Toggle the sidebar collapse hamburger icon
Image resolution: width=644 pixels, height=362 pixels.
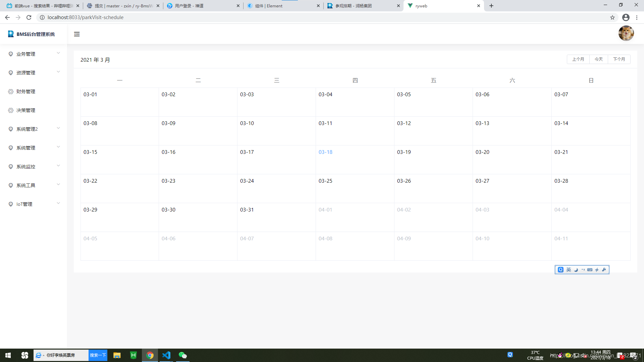point(77,34)
